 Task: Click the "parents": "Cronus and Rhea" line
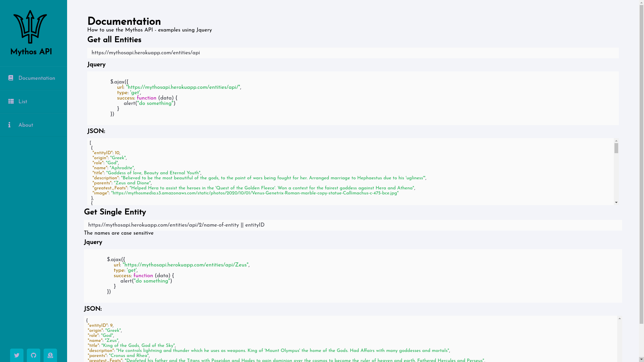point(118,356)
